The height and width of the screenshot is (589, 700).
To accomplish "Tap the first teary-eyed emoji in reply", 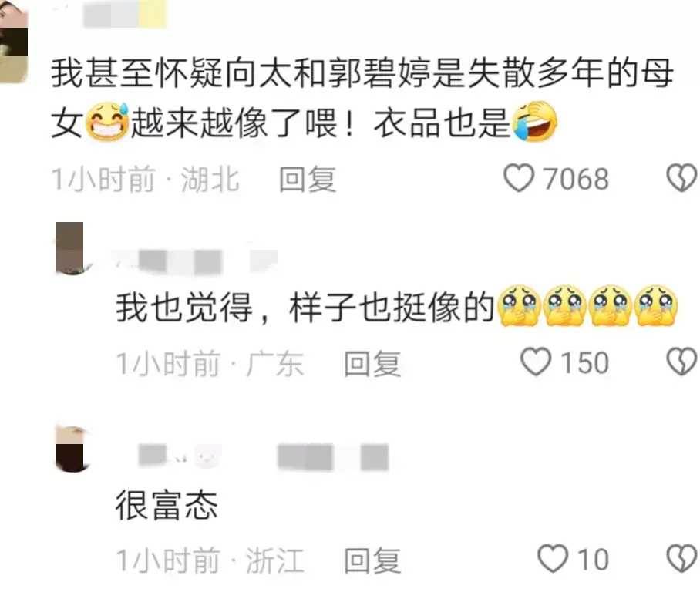I will 519,306.
